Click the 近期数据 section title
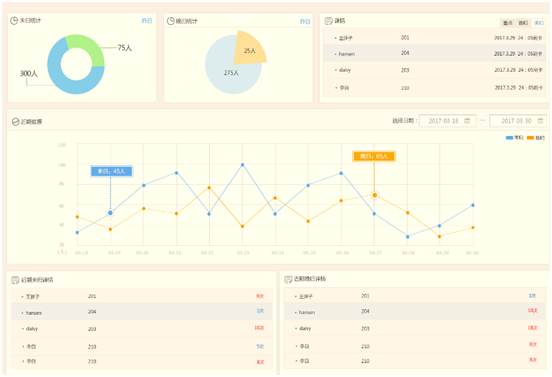 pos(31,122)
